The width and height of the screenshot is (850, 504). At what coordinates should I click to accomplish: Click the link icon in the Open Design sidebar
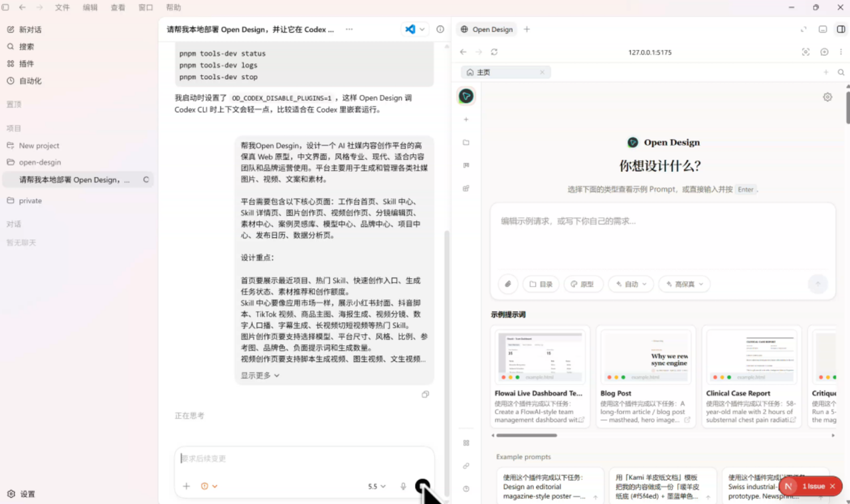[x=466, y=466]
